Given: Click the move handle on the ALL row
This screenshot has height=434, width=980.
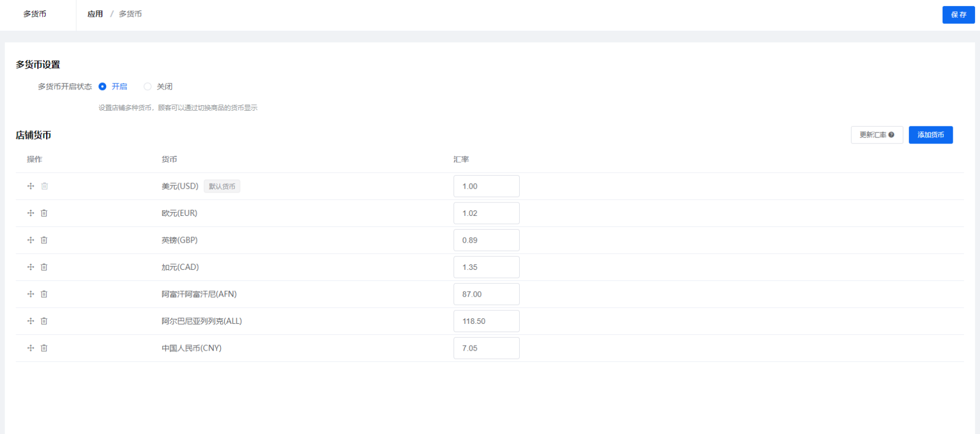Looking at the screenshot, I should click(x=31, y=321).
